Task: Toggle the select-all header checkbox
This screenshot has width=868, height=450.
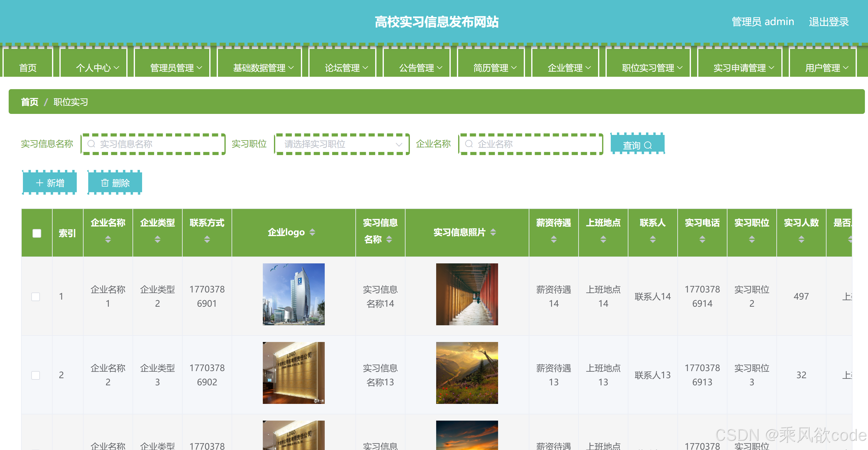Action: point(37,233)
